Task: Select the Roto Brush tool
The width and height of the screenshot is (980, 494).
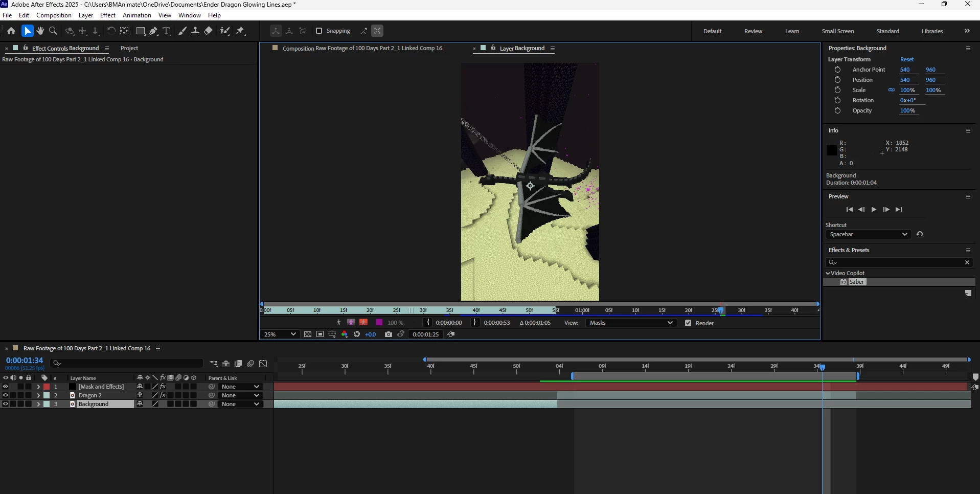Action: [x=224, y=31]
